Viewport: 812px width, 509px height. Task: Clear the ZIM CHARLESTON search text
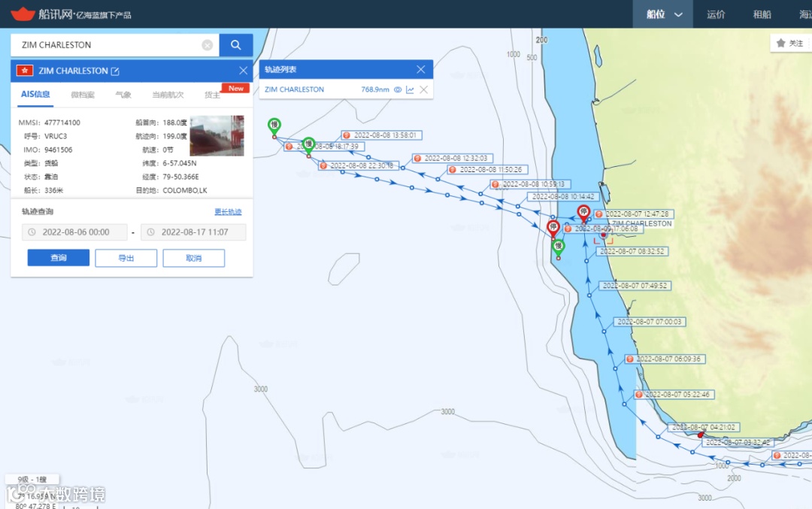[208, 45]
